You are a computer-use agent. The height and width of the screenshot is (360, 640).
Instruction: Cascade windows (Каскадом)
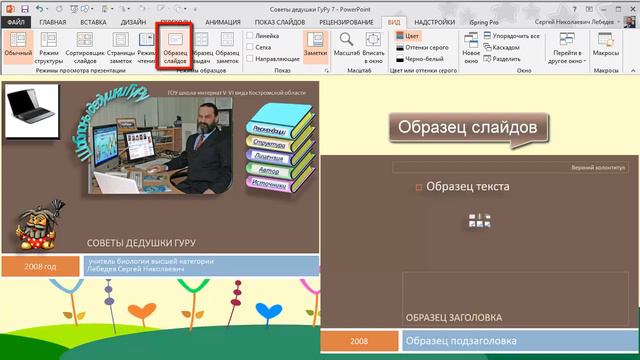click(502, 47)
